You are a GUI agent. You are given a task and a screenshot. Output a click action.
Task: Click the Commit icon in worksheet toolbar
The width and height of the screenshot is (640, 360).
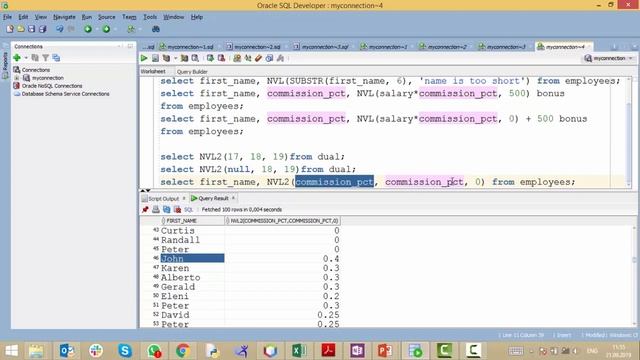210,58
